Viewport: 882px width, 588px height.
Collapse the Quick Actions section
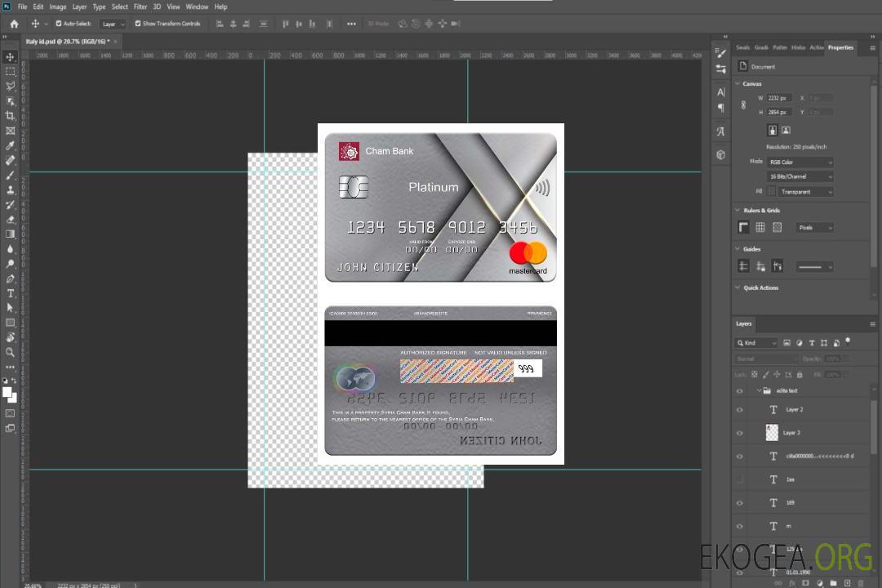pos(738,287)
